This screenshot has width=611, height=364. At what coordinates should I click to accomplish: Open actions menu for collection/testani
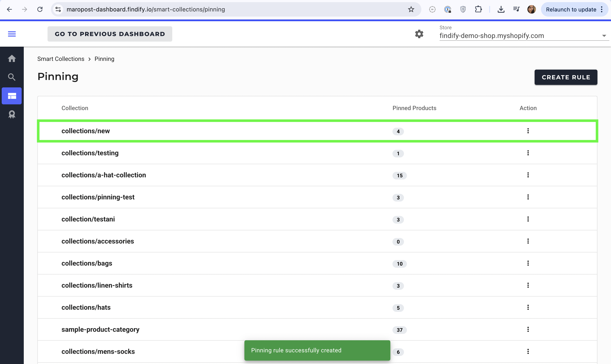pyautogui.click(x=528, y=219)
